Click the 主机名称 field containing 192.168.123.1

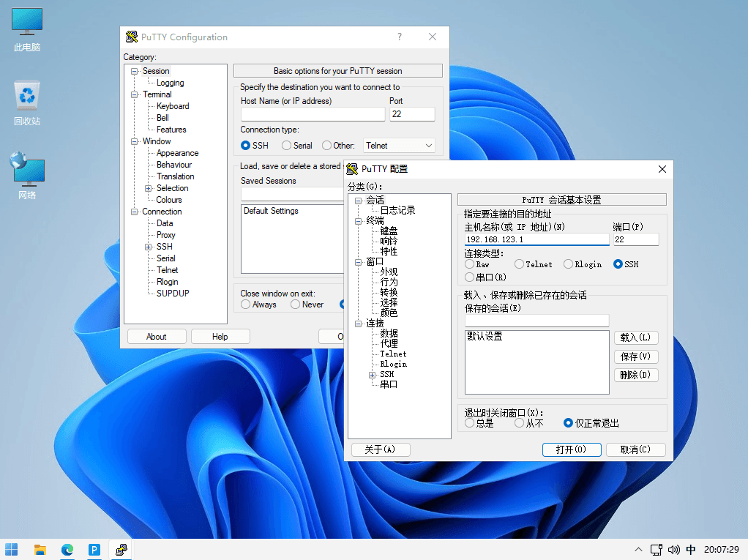click(536, 239)
